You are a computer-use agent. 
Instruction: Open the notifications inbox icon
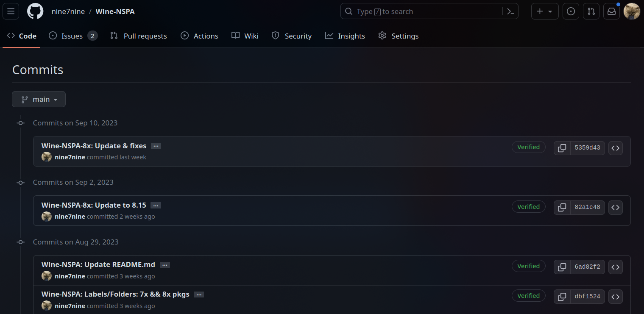[x=611, y=11]
